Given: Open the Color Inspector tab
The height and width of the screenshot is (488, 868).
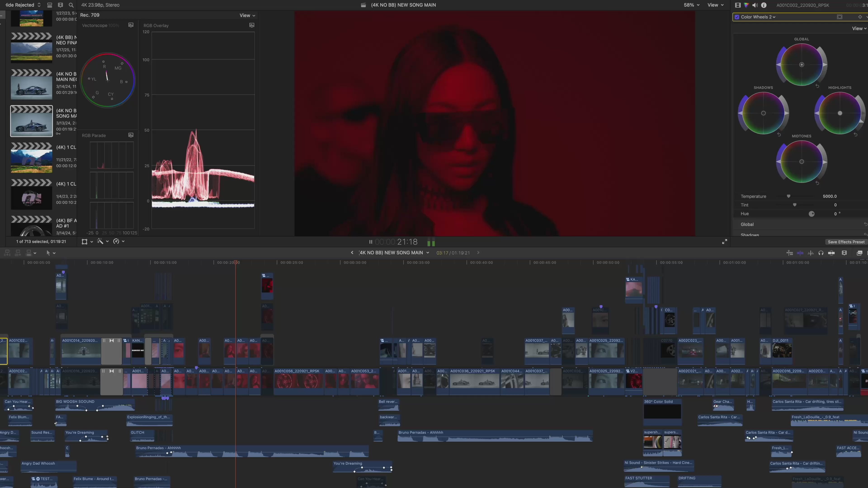Looking at the screenshot, I should click(746, 5).
